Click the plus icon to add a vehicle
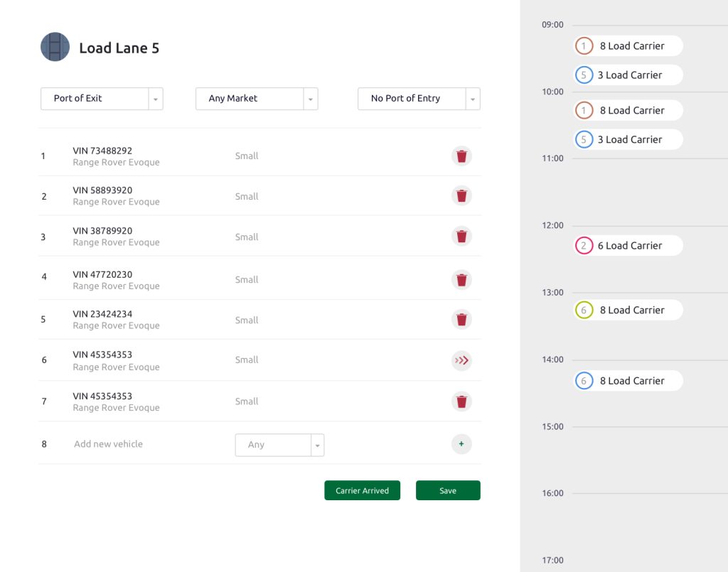728x572 pixels. pos(461,443)
